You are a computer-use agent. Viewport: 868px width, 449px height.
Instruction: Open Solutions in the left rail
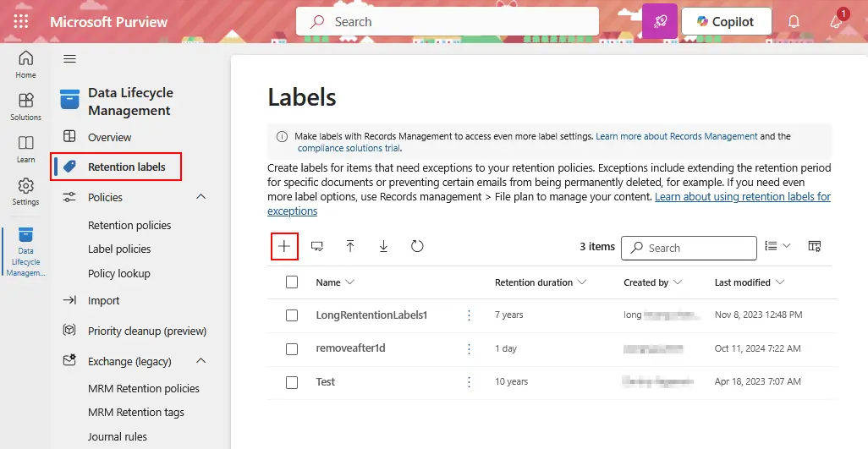point(25,107)
